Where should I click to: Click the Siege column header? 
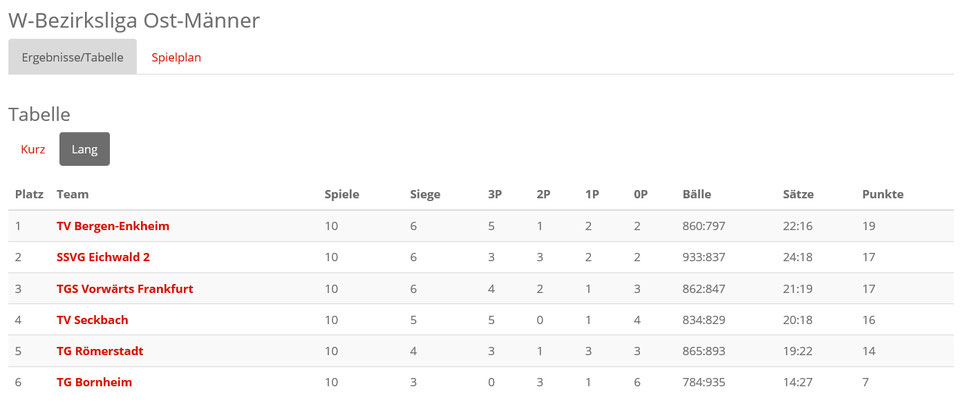pos(425,195)
